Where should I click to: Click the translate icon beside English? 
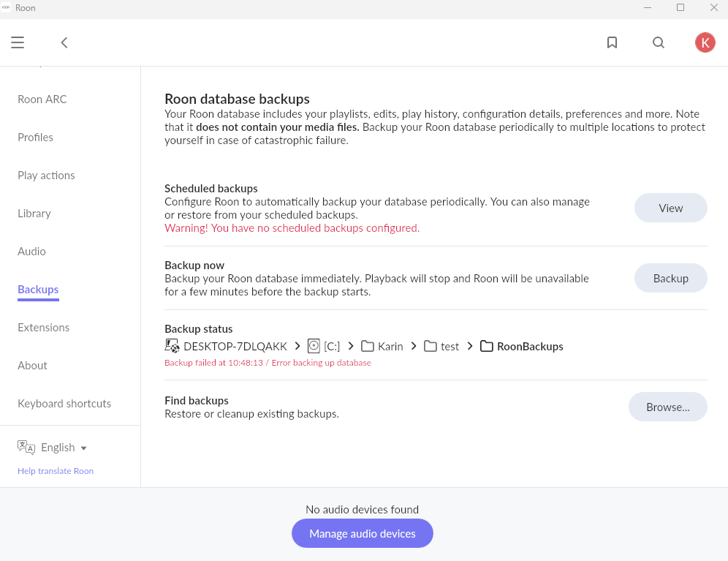(x=26, y=447)
